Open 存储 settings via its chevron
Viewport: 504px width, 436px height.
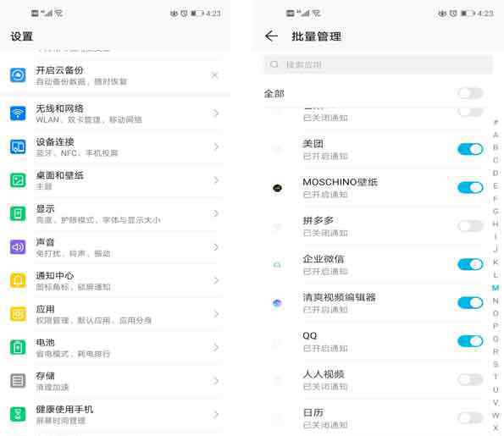pyautogui.click(x=216, y=381)
